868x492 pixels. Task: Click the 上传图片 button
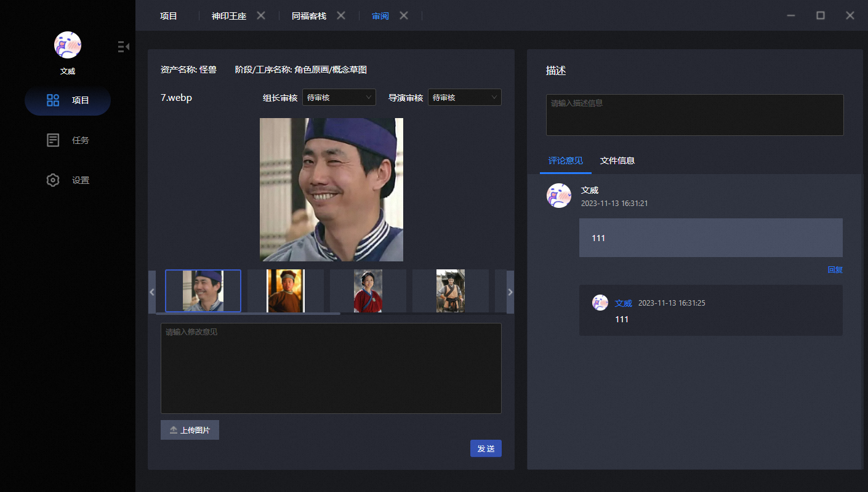(x=190, y=430)
